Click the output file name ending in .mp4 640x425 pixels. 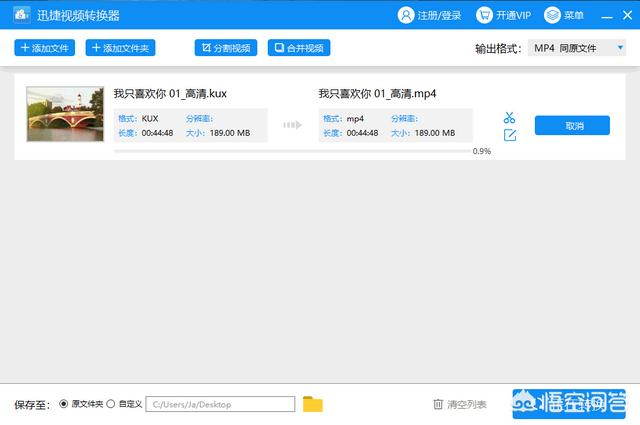tap(377, 93)
